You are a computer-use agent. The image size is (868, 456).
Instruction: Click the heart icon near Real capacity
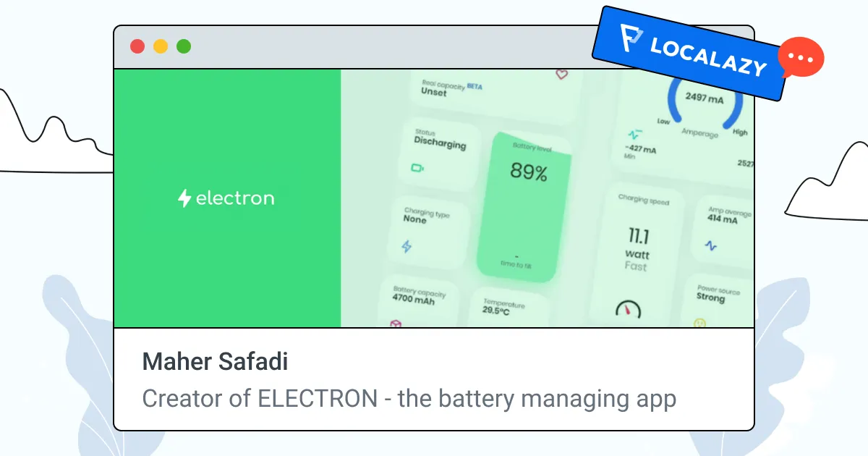coord(561,75)
